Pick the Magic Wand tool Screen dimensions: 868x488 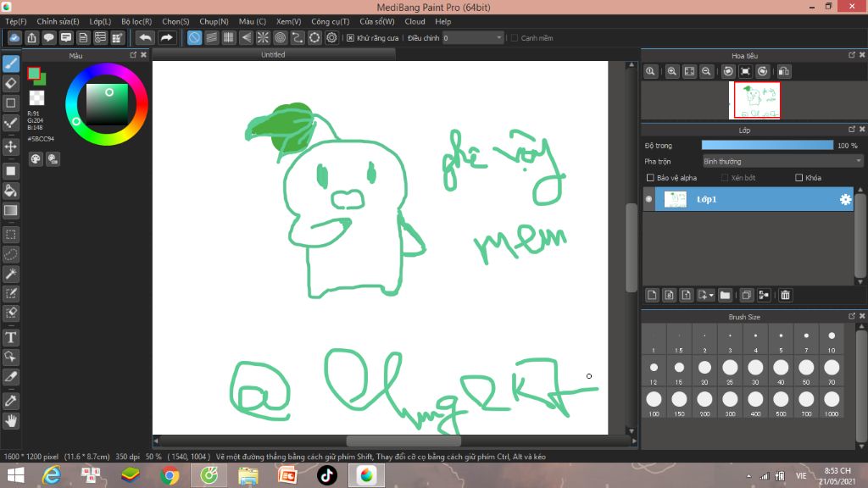pyautogui.click(x=11, y=274)
